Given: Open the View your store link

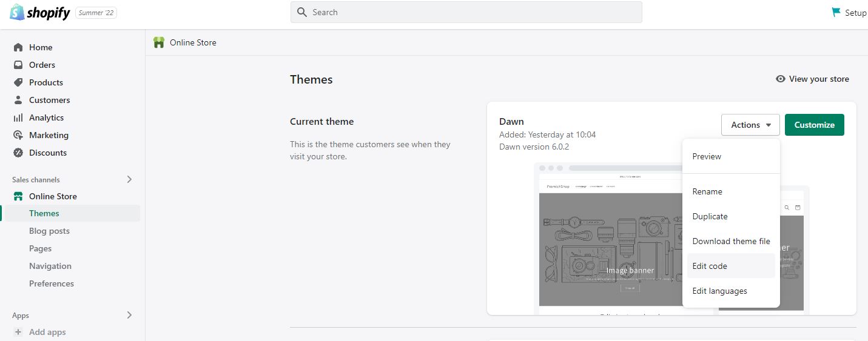Looking at the screenshot, I should (812, 79).
